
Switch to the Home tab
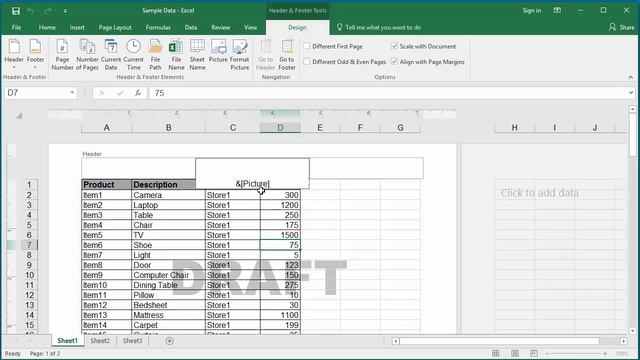pyautogui.click(x=47, y=27)
